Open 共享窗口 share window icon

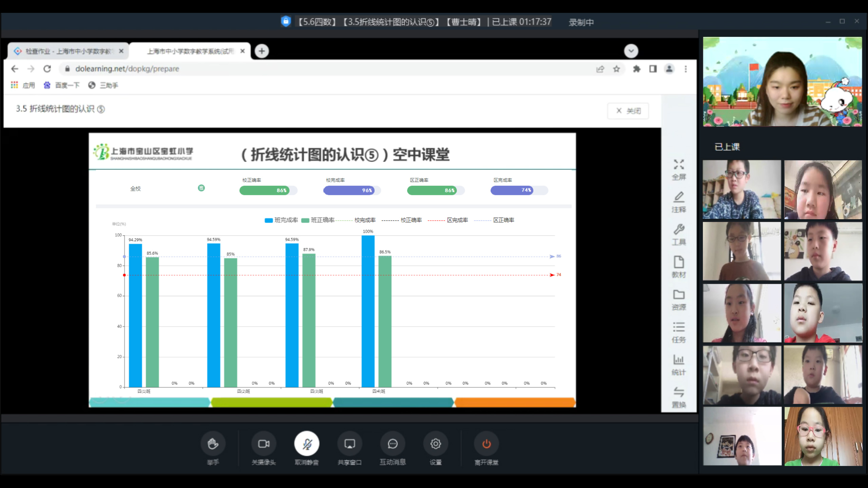click(x=350, y=444)
